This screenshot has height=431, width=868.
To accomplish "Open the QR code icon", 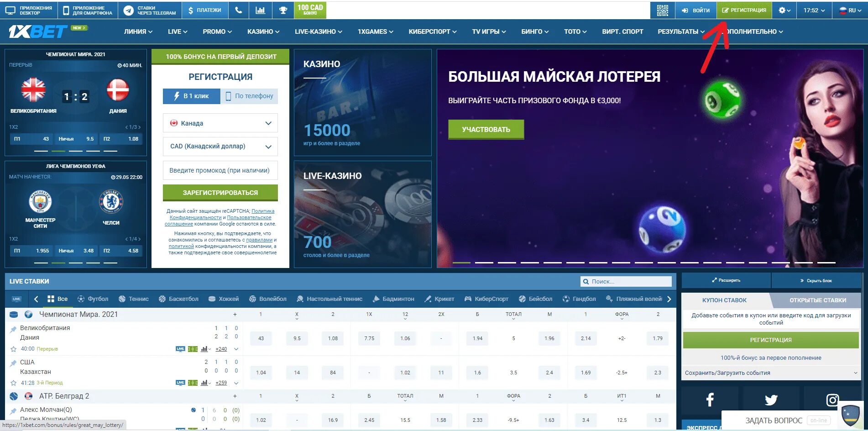I will pyautogui.click(x=662, y=10).
